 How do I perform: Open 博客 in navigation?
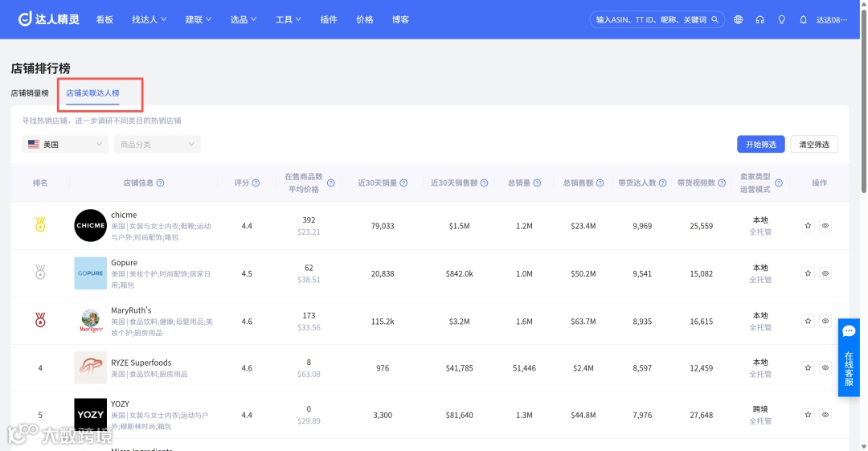[x=400, y=19]
